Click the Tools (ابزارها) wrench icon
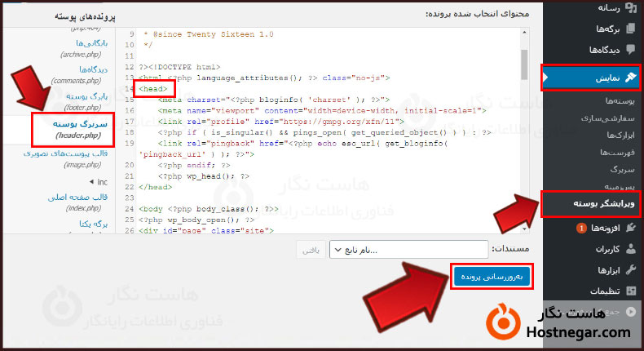The image size is (644, 351). coord(630,270)
